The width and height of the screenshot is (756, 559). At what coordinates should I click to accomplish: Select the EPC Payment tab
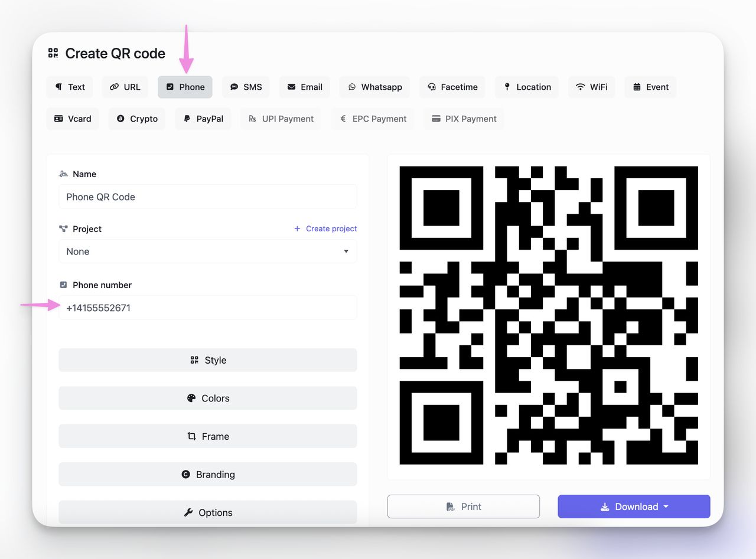pyautogui.click(x=373, y=119)
